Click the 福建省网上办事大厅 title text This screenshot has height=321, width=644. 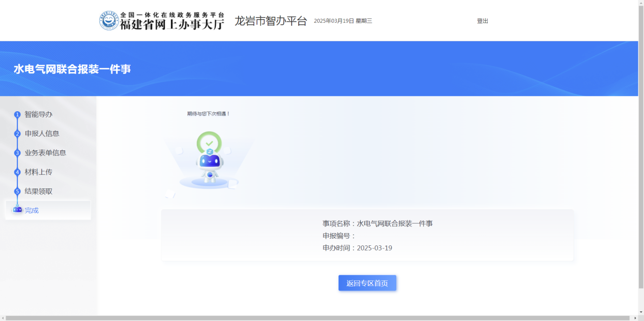[x=172, y=24]
